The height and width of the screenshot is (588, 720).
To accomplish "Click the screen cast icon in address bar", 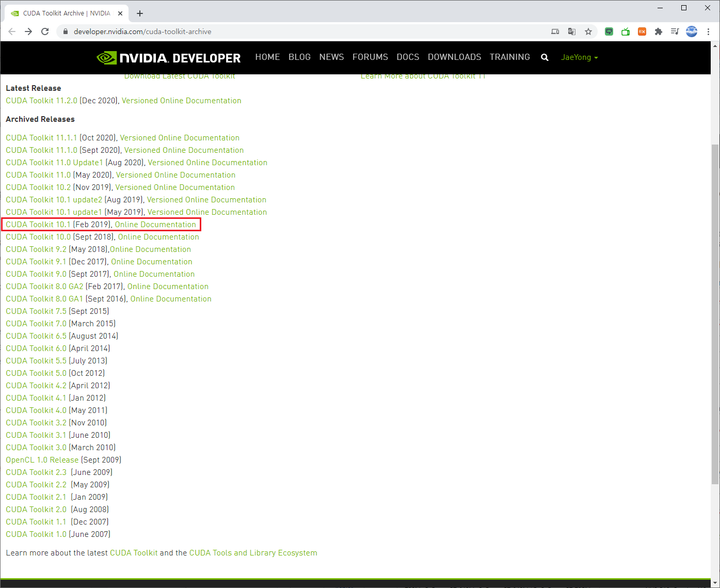I will tap(555, 31).
